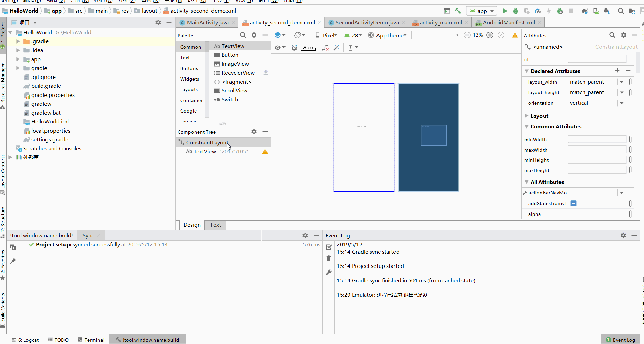Open the layout_width value dropdown

tap(622, 82)
